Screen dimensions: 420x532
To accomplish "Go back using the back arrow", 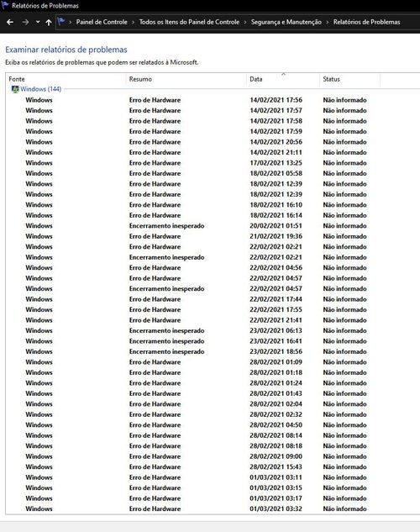I will tap(10, 23).
